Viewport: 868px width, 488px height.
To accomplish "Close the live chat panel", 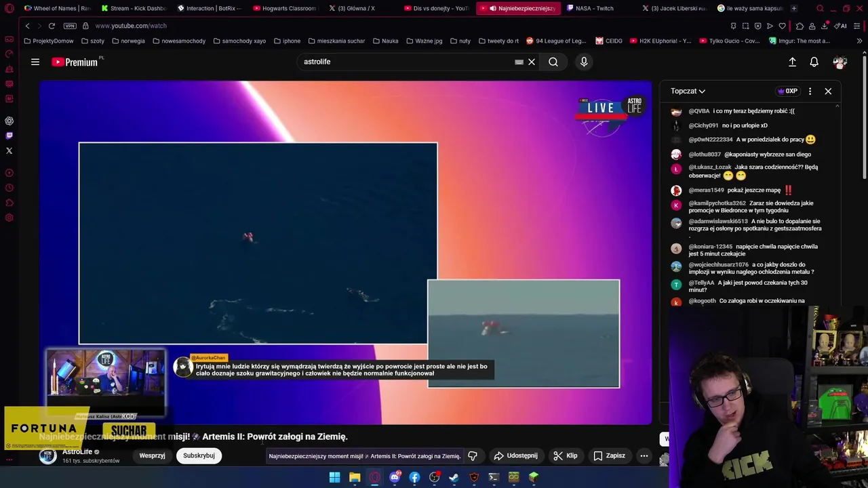I will [x=828, y=91].
